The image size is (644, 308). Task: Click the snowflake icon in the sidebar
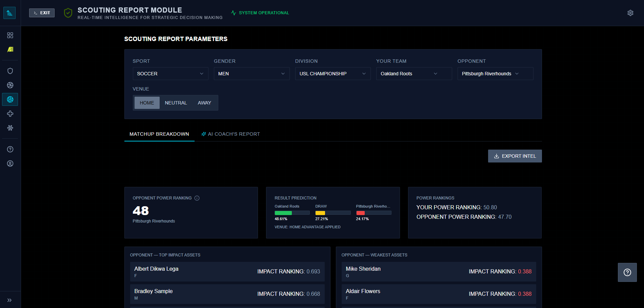(10, 128)
